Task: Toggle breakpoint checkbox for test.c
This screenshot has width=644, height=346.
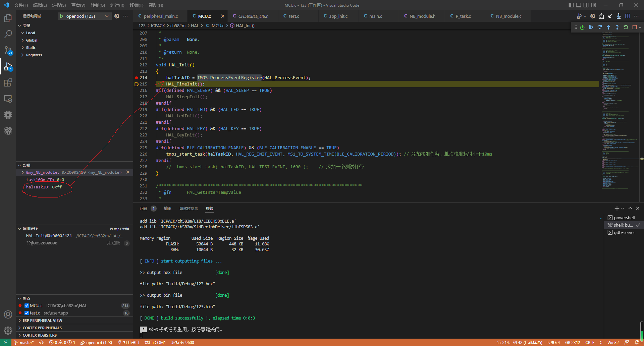Action: (26, 313)
